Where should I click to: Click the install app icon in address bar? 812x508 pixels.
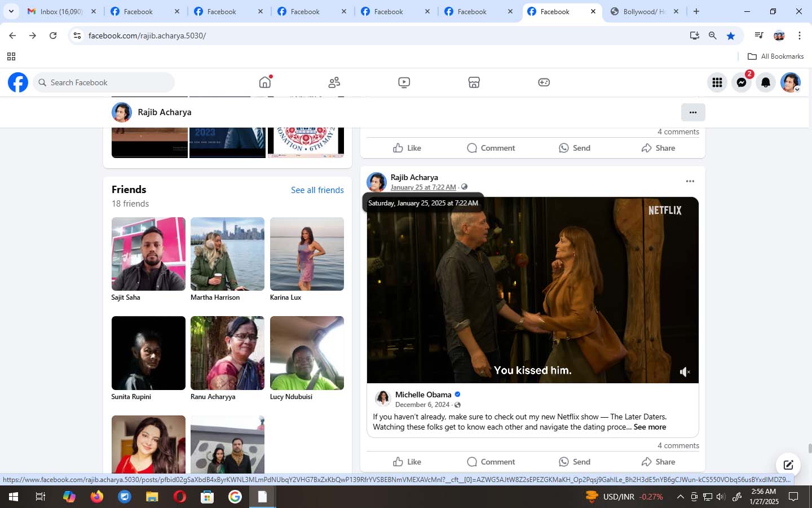[x=695, y=36]
